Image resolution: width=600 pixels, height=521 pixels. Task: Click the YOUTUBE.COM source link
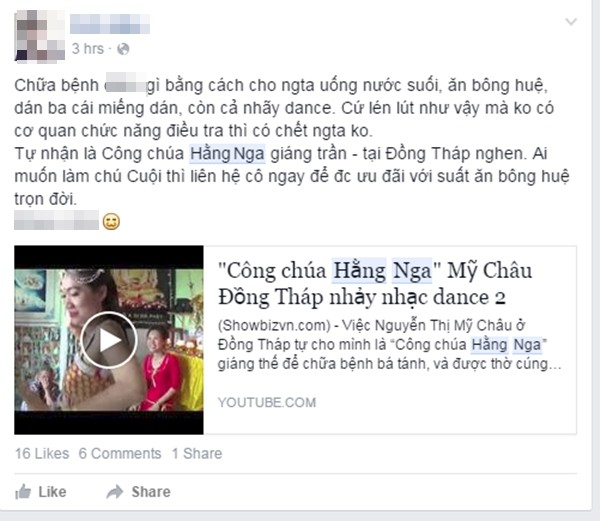[x=267, y=402]
